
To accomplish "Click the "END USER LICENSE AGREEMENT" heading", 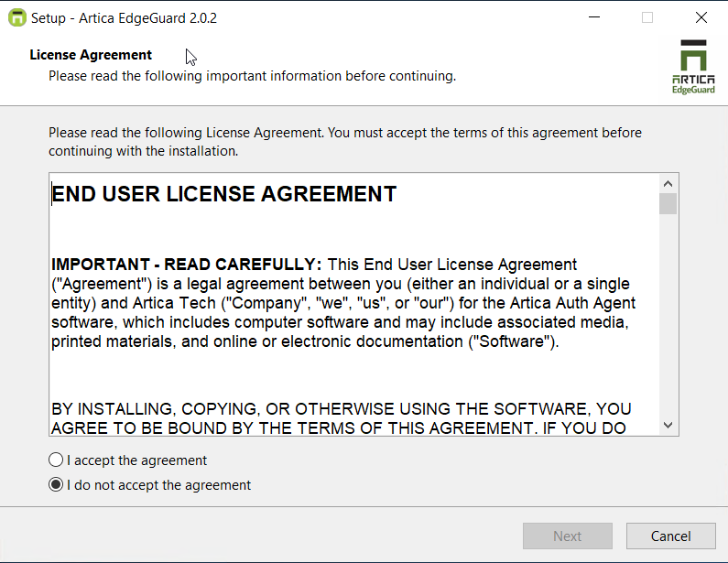I will [x=223, y=194].
